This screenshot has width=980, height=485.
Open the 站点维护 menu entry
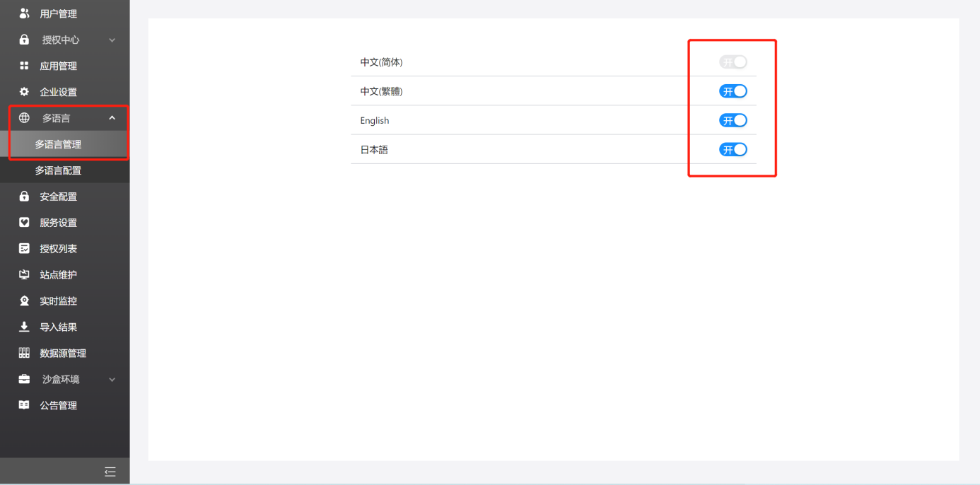[59, 274]
